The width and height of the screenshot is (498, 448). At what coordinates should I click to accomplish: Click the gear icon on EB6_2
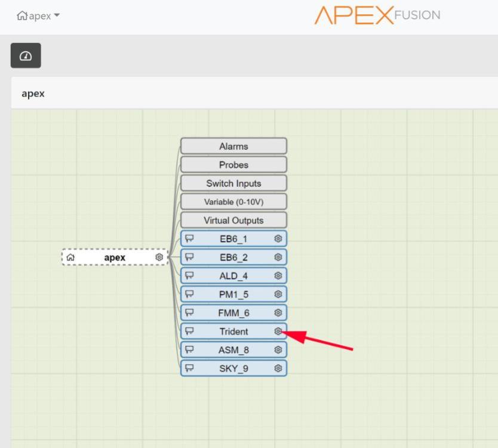pos(278,257)
